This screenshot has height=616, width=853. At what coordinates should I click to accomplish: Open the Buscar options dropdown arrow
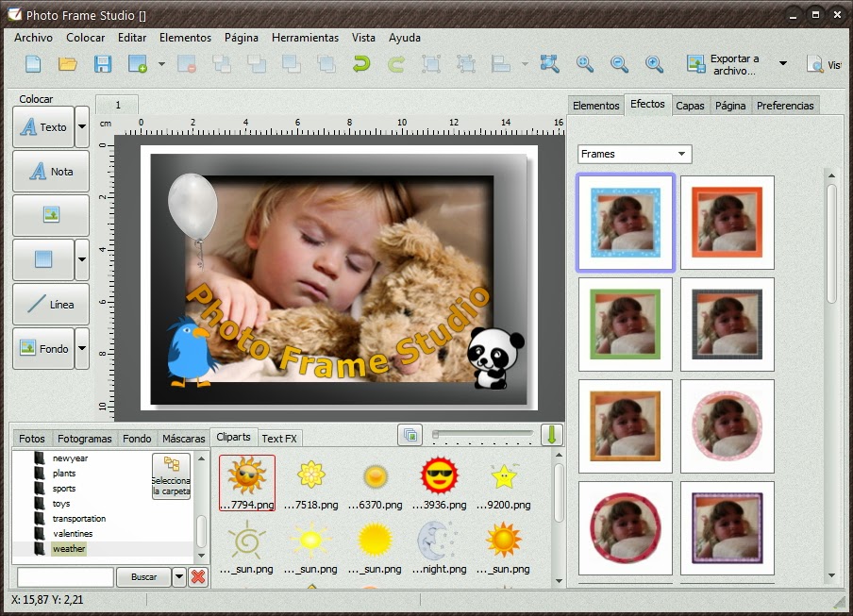[x=179, y=576]
